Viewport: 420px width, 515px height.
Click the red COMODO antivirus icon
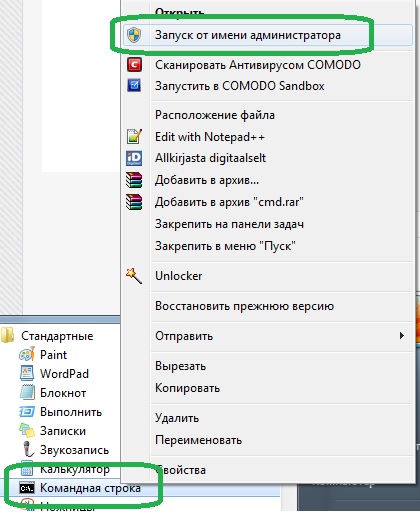[x=134, y=64]
